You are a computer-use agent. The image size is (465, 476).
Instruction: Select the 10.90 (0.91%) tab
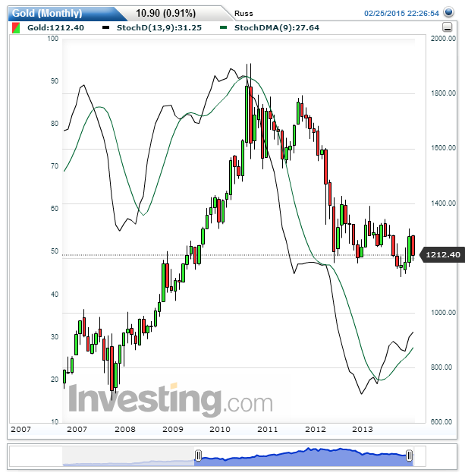tap(165, 14)
